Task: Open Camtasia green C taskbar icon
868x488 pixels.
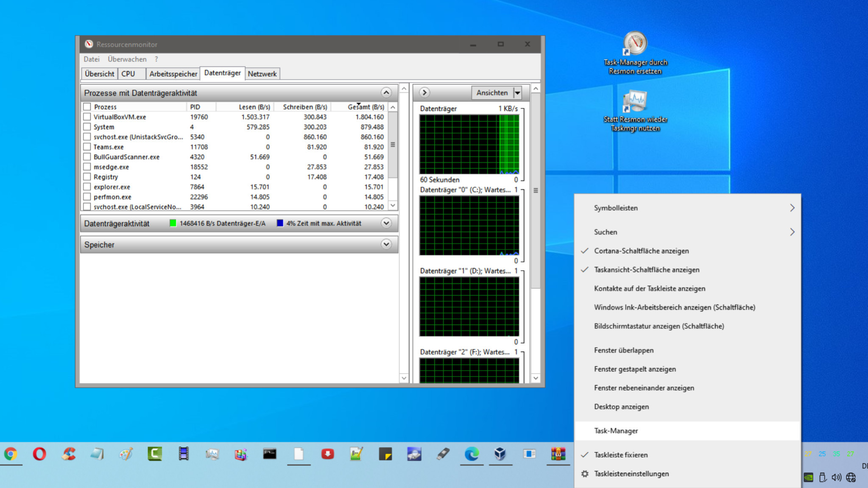Action: point(155,454)
